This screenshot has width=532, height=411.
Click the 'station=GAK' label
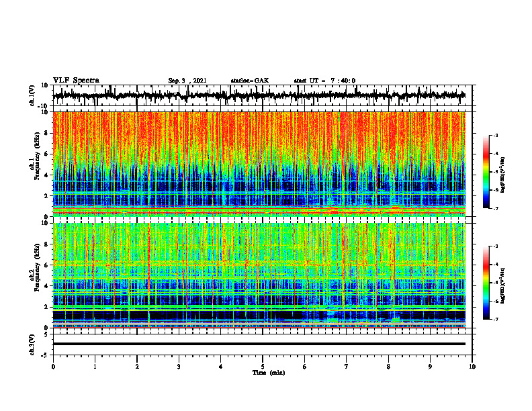click(250, 81)
